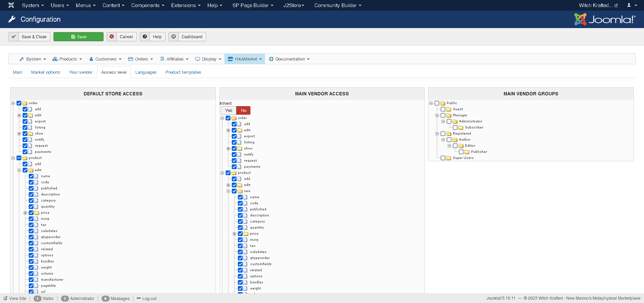Set Inherit toggle to Yes
Viewport: 644px width, 303px height.
pyautogui.click(x=228, y=111)
